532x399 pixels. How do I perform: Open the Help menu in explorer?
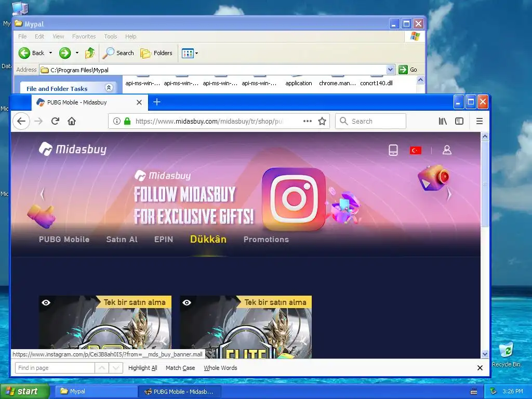click(x=130, y=36)
